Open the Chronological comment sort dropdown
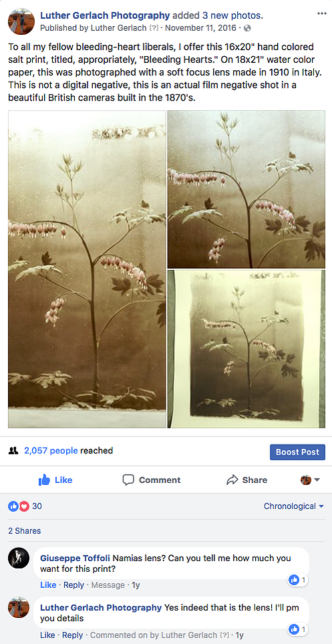The height and width of the screenshot is (644, 332). tap(294, 506)
